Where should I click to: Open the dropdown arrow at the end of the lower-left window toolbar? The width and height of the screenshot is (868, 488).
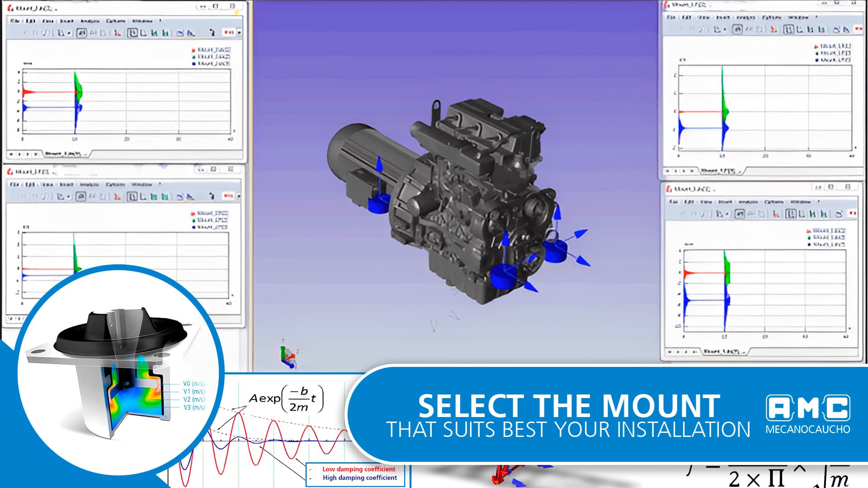(x=238, y=196)
